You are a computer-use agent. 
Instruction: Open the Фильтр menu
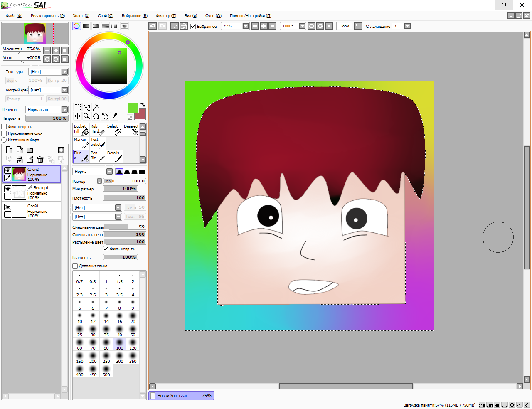pos(166,16)
